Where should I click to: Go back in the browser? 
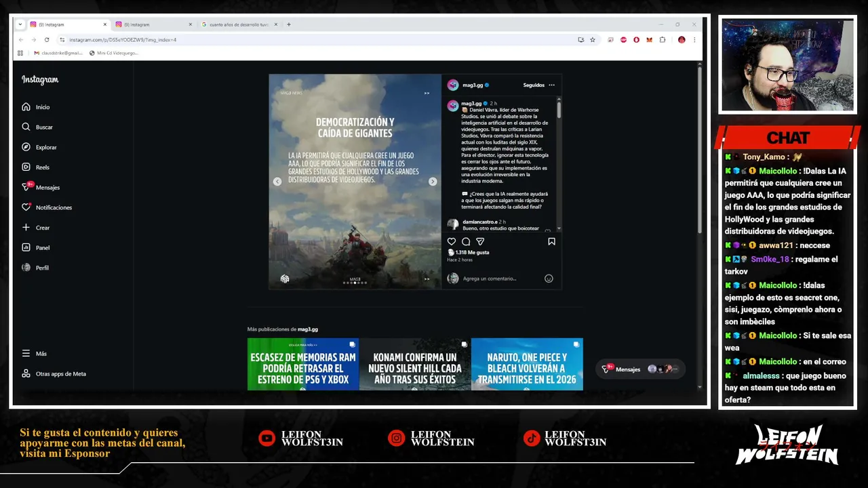pyautogui.click(x=21, y=40)
